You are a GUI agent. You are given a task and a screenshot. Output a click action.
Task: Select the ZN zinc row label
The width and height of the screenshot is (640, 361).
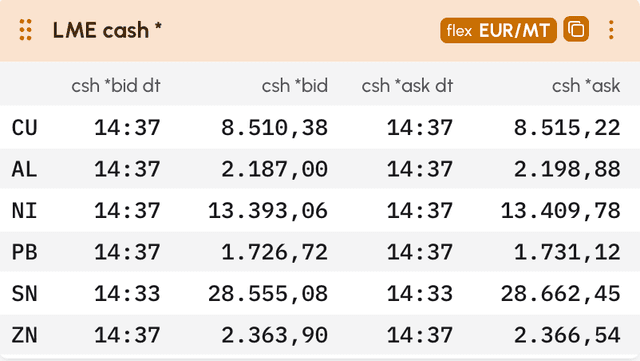(24, 335)
